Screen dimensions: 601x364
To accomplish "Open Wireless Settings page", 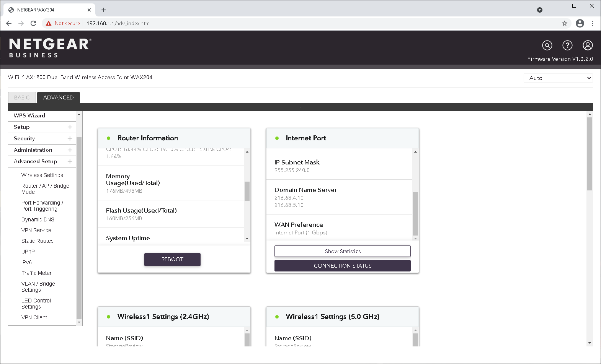I will pos(42,175).
